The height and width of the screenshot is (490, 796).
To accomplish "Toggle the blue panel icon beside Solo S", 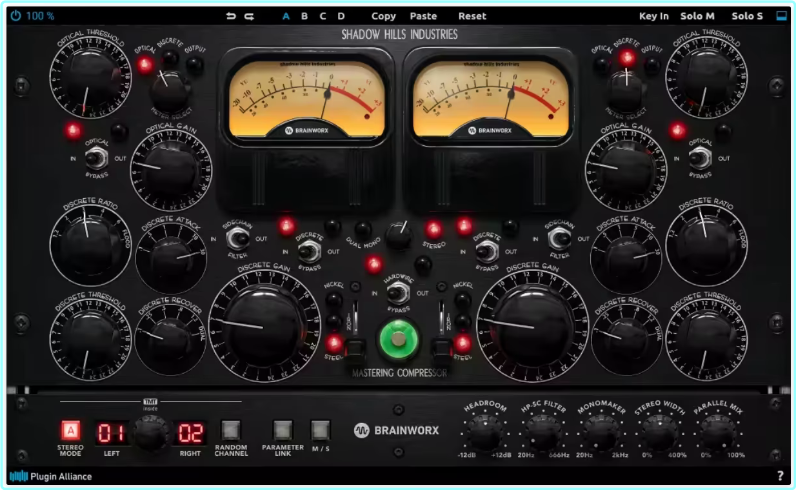I will (782, 16).
